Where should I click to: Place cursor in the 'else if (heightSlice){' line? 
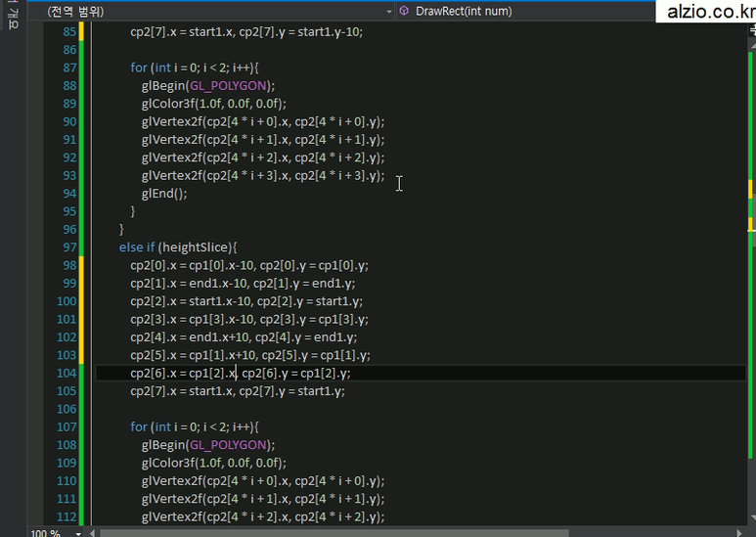point(178,247)
